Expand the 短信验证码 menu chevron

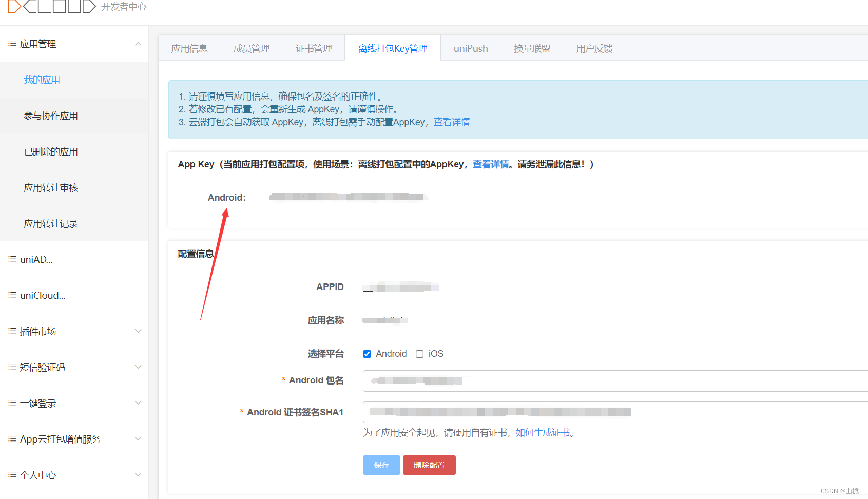click(x=138, y=367)
